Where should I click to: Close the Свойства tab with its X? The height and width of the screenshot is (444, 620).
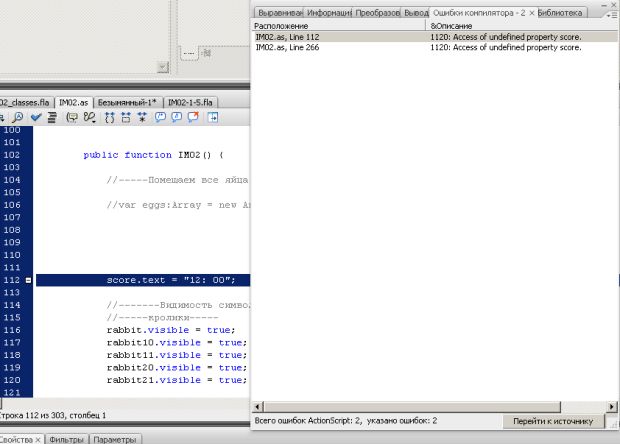pyautogui.click(x=38, y=440)
